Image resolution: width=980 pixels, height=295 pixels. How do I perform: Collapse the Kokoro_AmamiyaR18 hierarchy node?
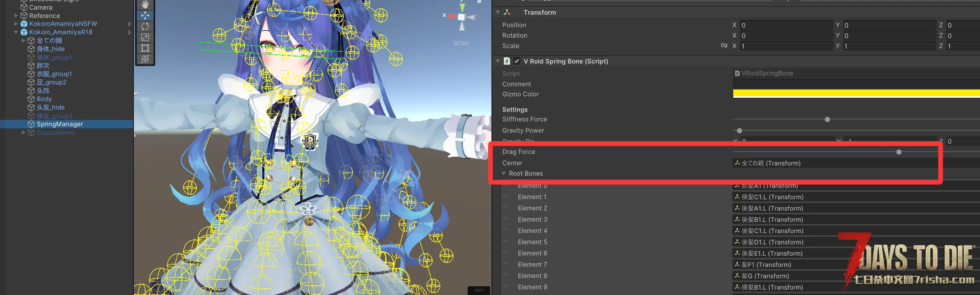[x=16, y=32]
